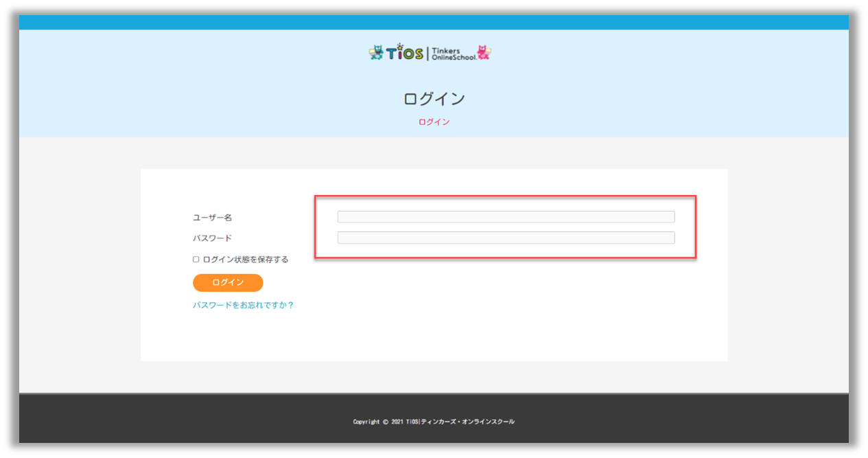
Task: Focus the ユーザー名 input field
Action: (x=506, y=217)
